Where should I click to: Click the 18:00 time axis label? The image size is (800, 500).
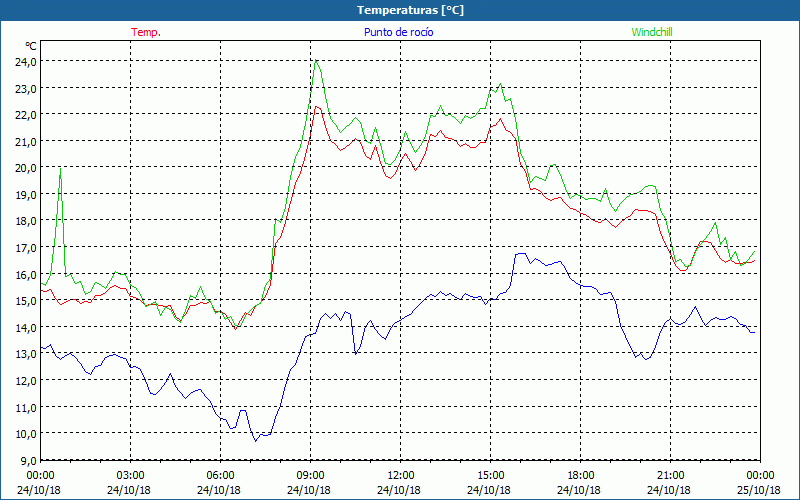pos(581,476)
